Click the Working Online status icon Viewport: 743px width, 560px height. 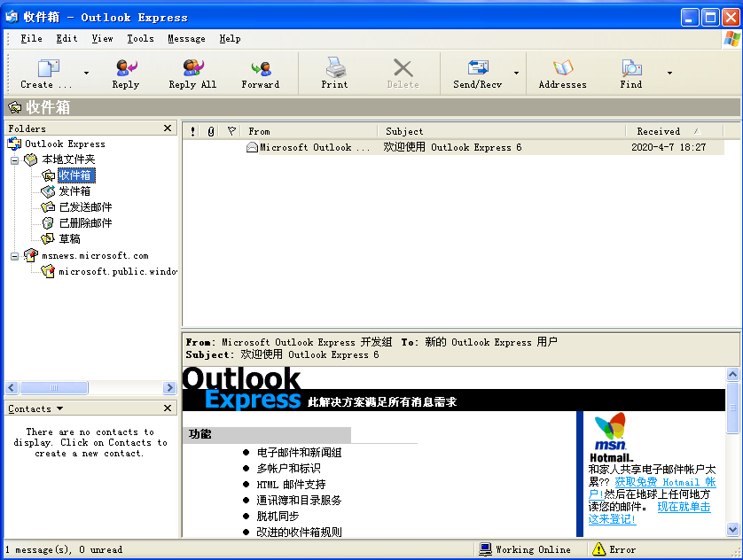(485, 549)
